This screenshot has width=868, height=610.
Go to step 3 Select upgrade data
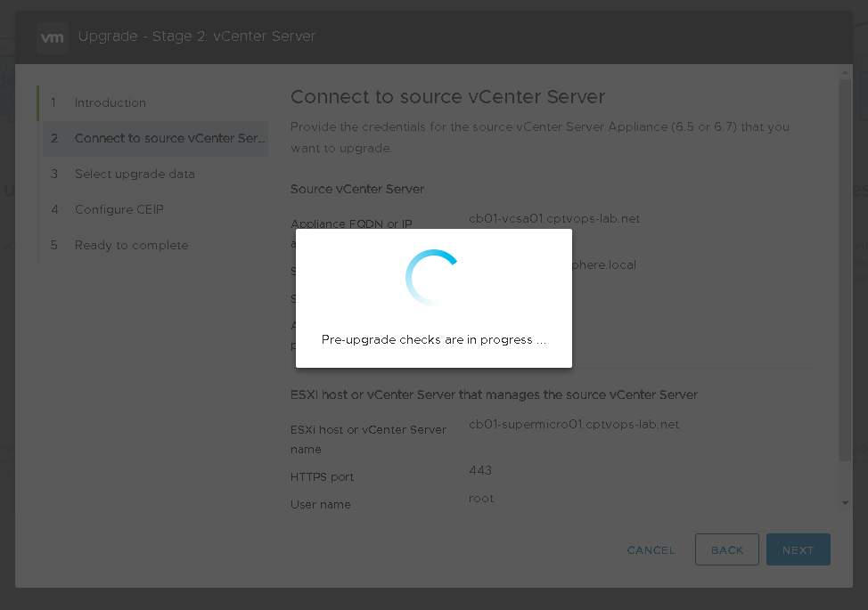(134, 175)
